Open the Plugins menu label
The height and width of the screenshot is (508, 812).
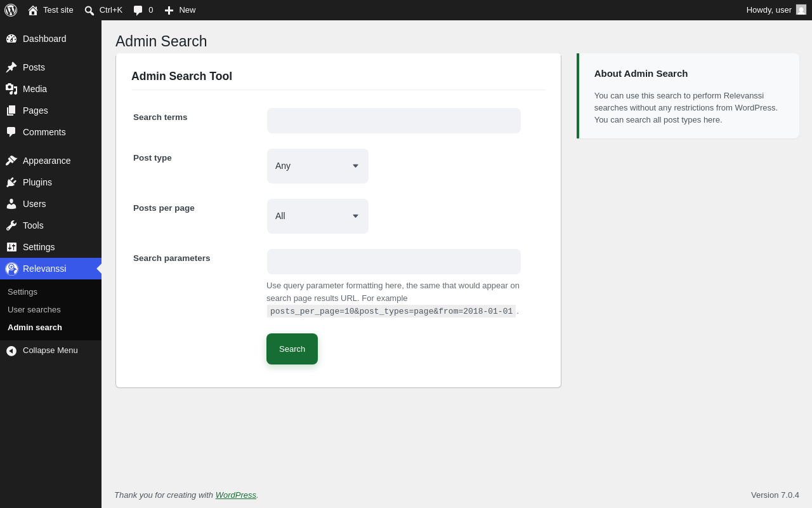point(37,182)
